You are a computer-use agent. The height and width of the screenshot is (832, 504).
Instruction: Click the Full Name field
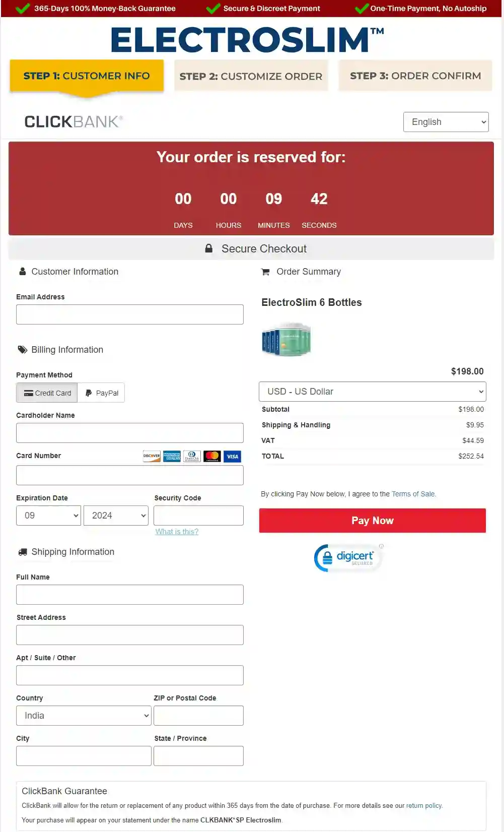(130, 595)
